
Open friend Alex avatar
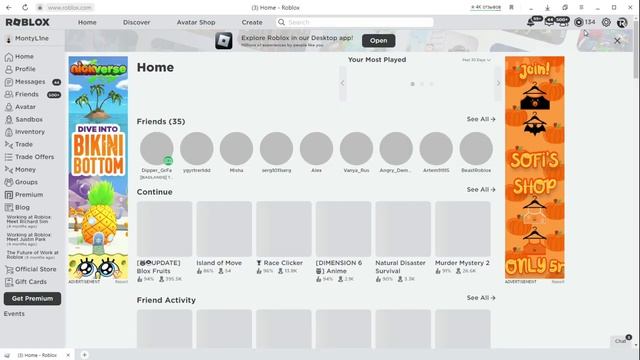[x=316, y=149]
